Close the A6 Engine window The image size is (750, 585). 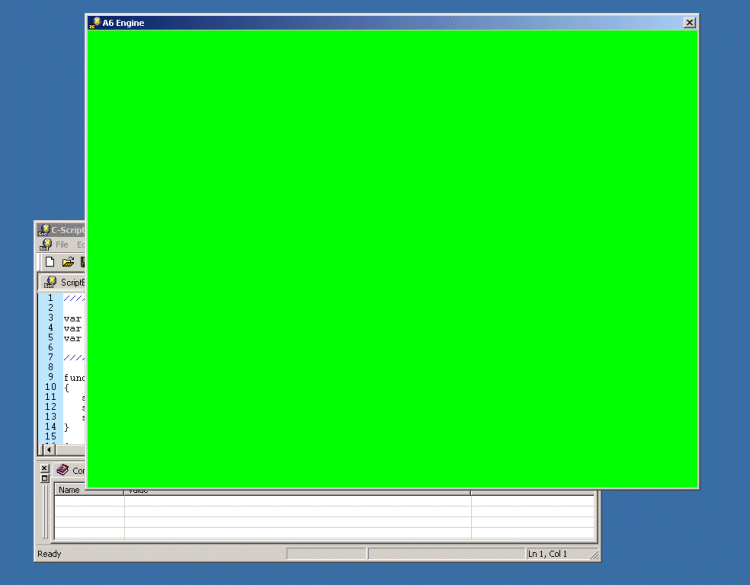tap(689, 22)
